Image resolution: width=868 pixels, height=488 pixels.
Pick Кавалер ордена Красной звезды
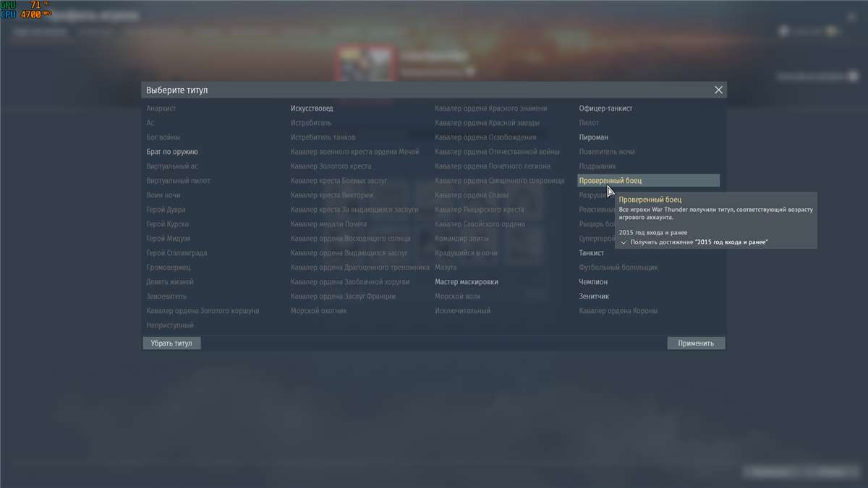tap(488, 123)
